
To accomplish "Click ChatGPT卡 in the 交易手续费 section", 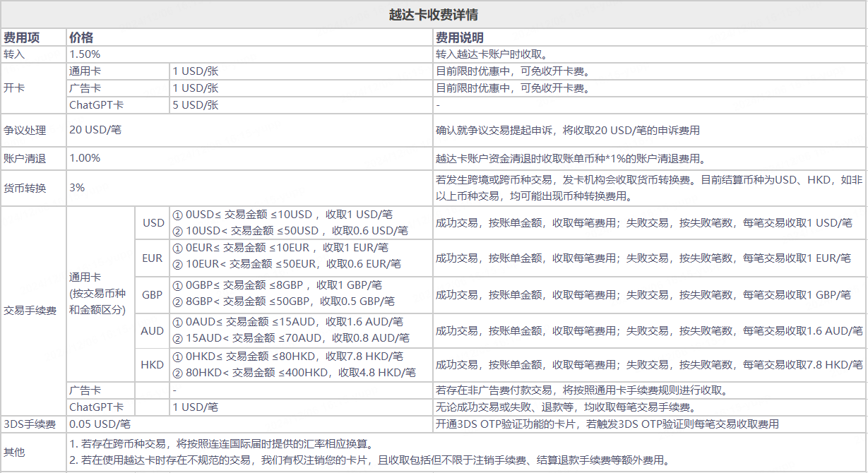I will pos(96,407).
